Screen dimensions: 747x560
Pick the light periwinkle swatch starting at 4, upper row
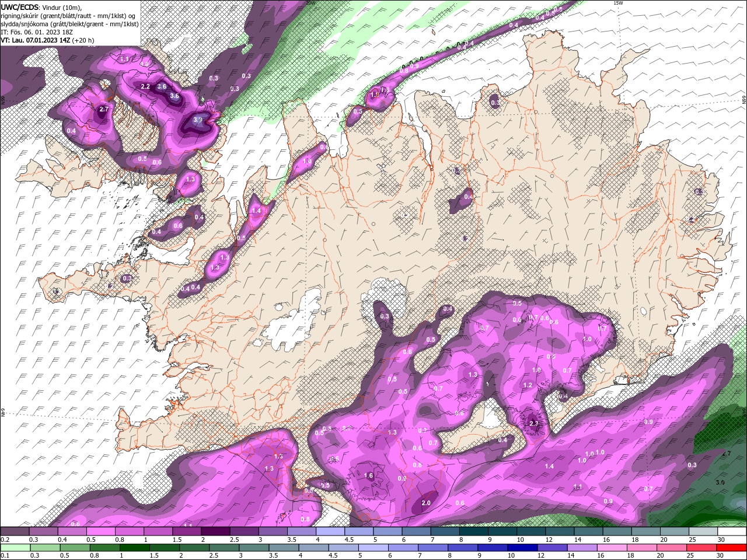(330, 531)
